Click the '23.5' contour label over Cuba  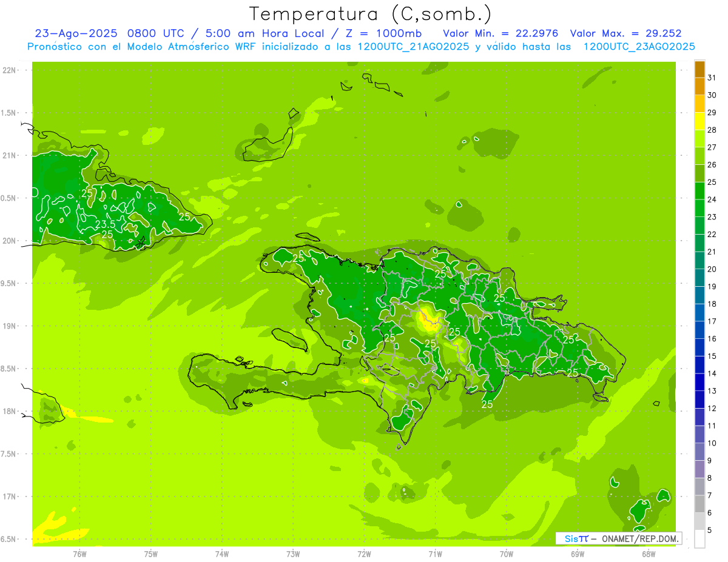click(105, 224)
